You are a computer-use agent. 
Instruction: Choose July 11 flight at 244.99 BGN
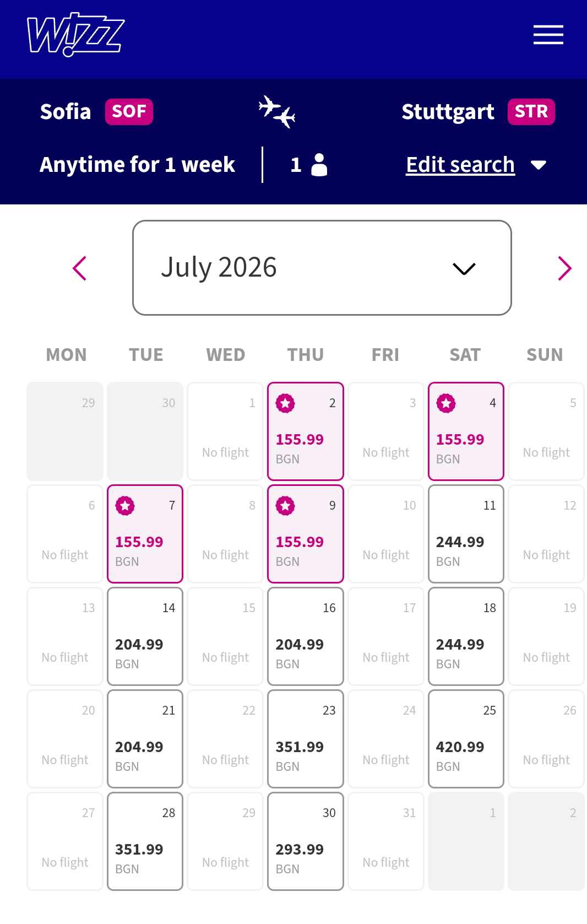[x=466, y=534]
